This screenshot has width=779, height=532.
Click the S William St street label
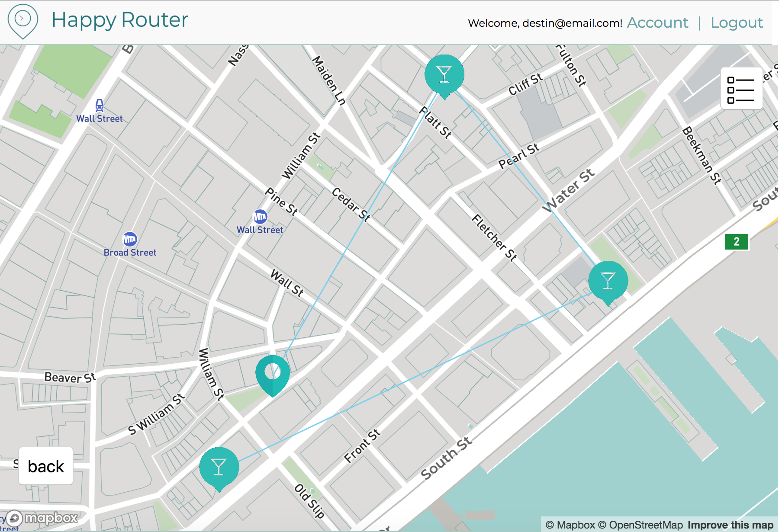pos(157,414)
